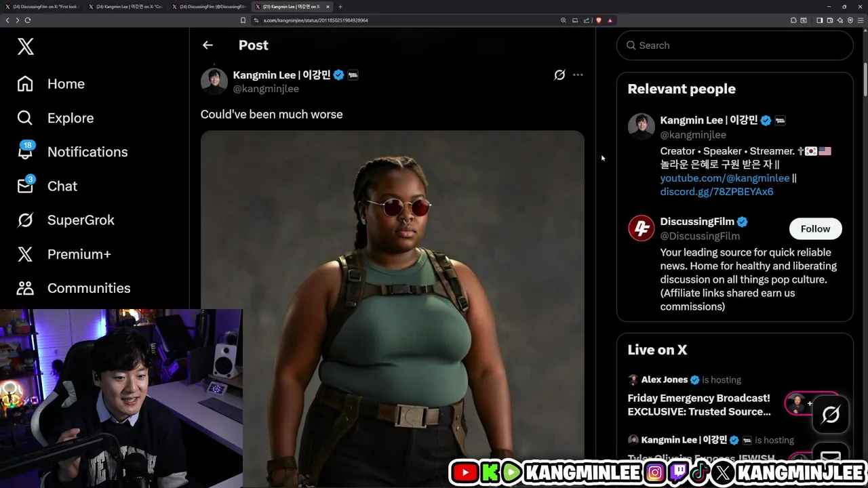Click the Brave Rewards triangle icon
868x488 pixels.
pos(610,20)
